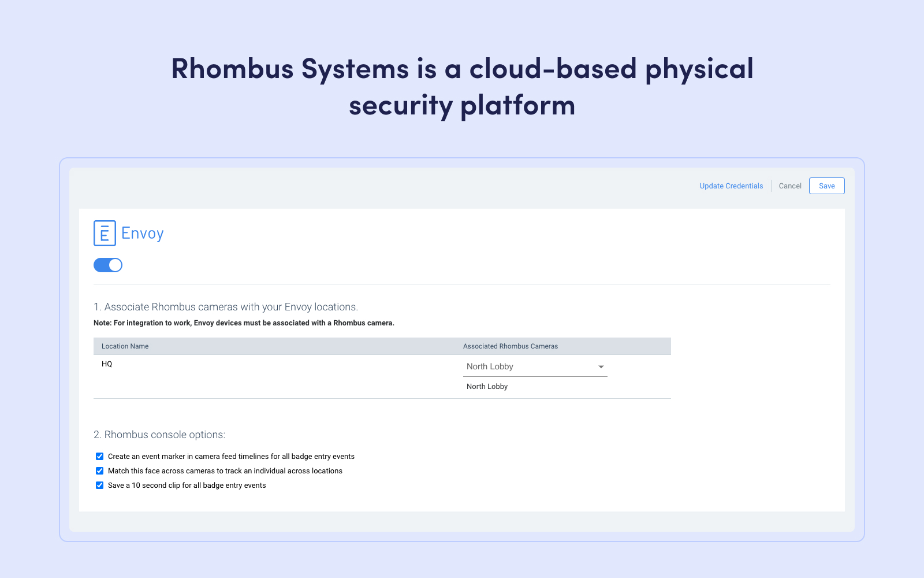Uncheck Save a 10 second clip checkbox
924x578 pixels.
[99, 486]
